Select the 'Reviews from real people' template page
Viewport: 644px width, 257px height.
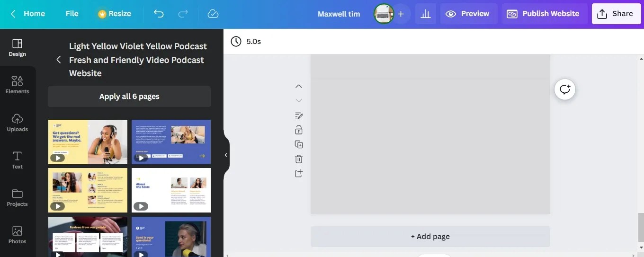(x=88, y=237)
